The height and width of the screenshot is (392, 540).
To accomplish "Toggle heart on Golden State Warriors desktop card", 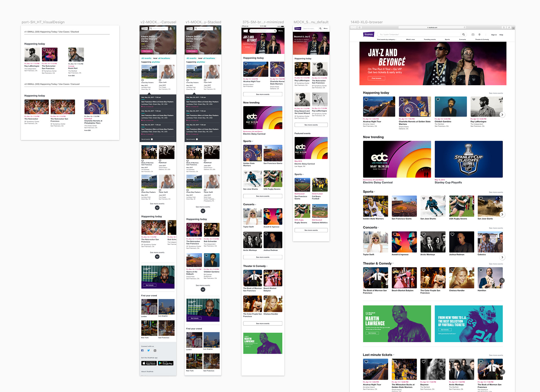I will point(366,199).
